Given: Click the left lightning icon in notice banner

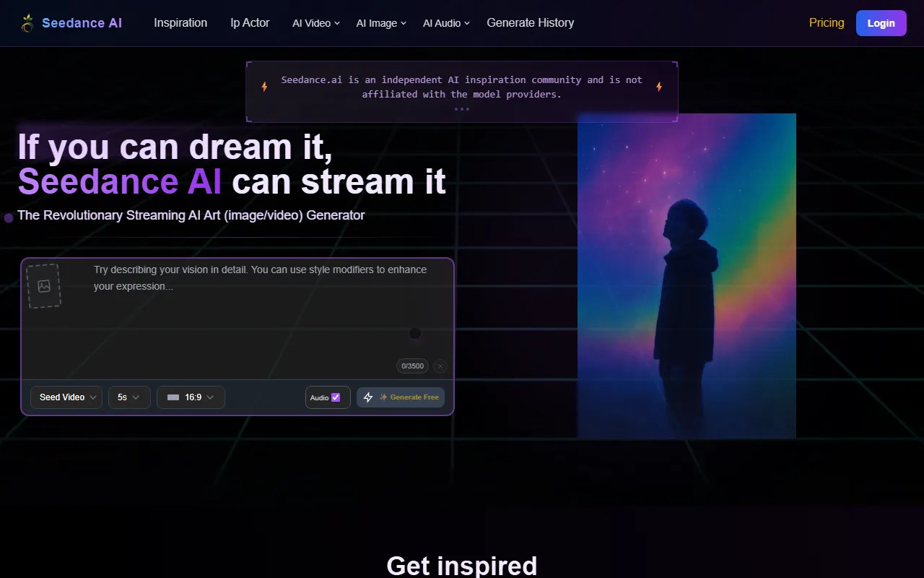Looking at the screenshot, I should (x=264, y=87).
